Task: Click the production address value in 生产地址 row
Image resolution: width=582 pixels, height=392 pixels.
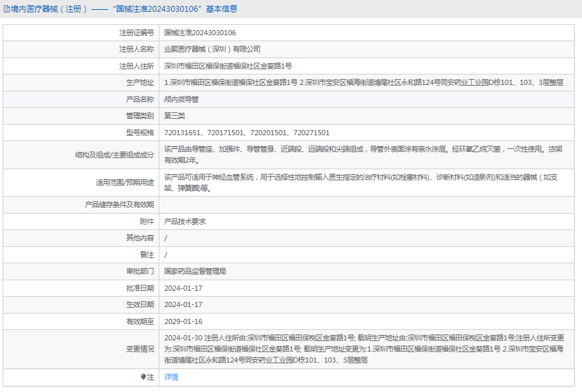Action: [364, 82]
